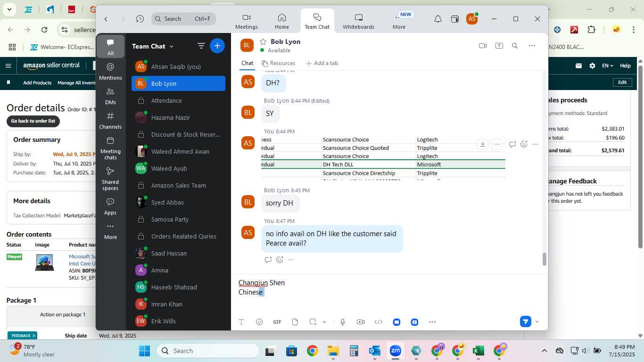Add emoji reaction to the image message
This screenshot has width=644, height=362.
(524, 144)
